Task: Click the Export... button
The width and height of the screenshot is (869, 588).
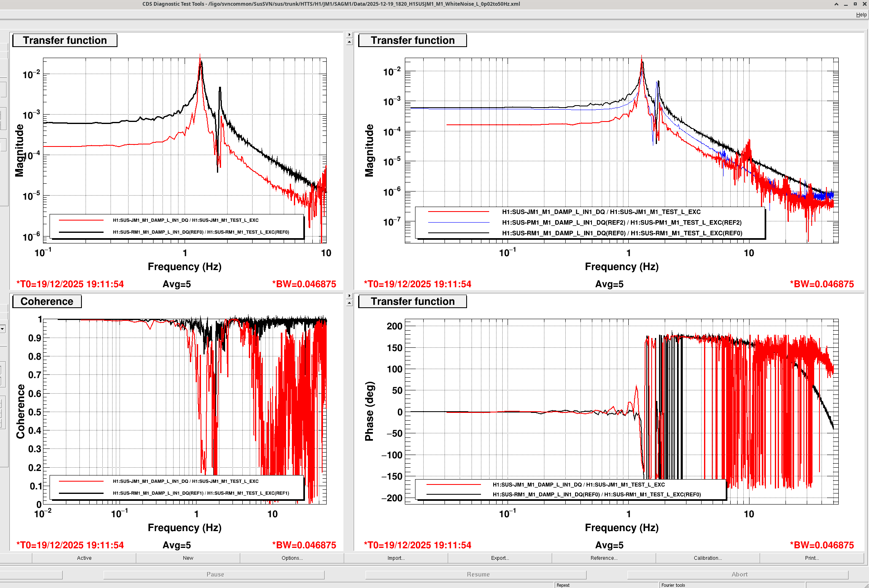Action: click(x=500, y=558)
